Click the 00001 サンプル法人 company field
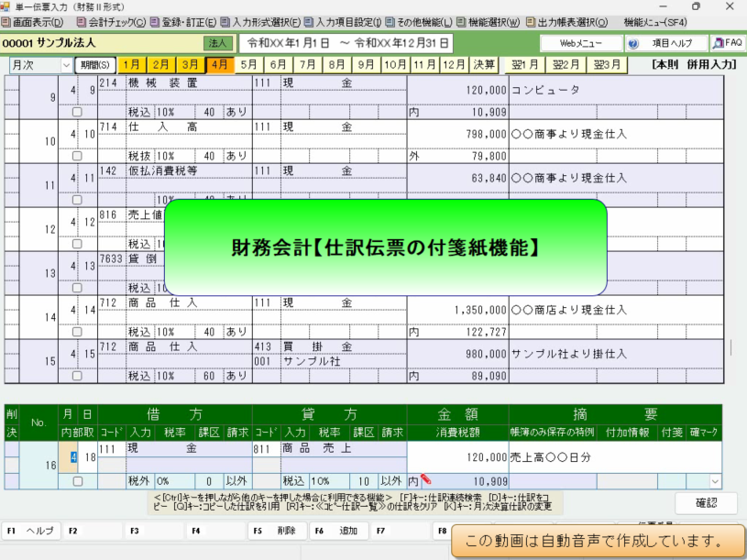The image size is (747, 560). pyautogui.click(x=101, y=43)
